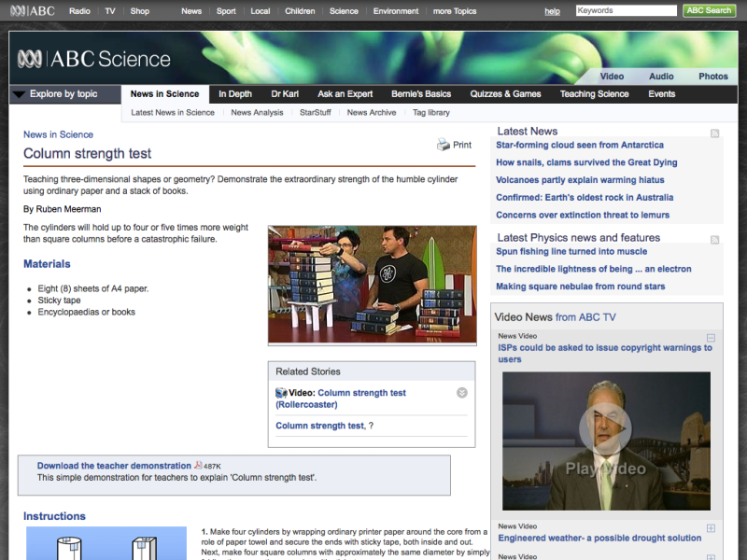Click the ABC logo in top bar
The image size is (747, 560).
(x=33, y=11)
